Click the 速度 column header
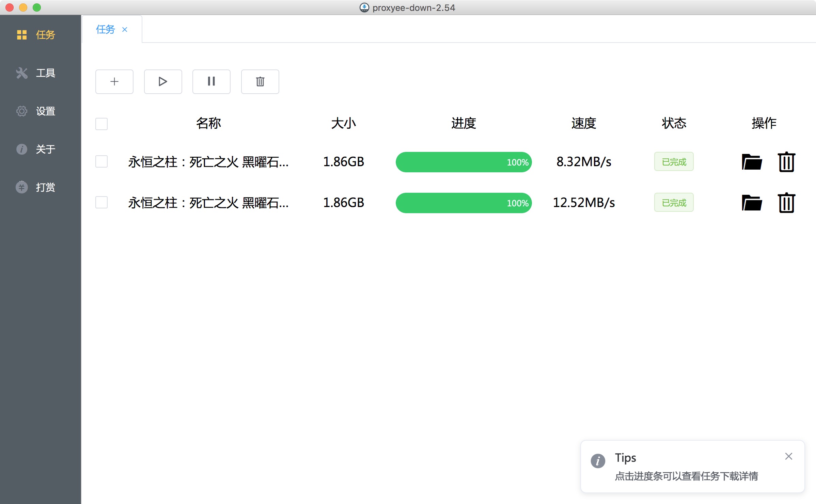The height and width of the screenshot is (504, 816). 584,123
